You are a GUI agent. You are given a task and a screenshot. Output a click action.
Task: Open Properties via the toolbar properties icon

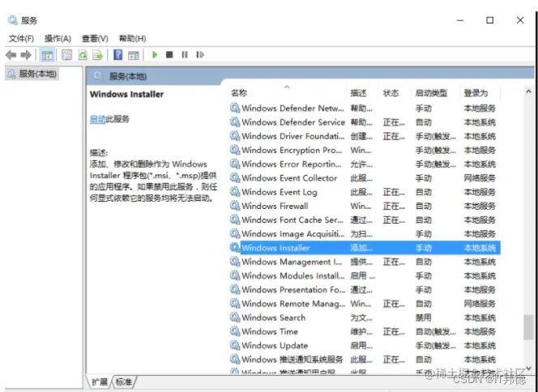[x=66, y=55]
